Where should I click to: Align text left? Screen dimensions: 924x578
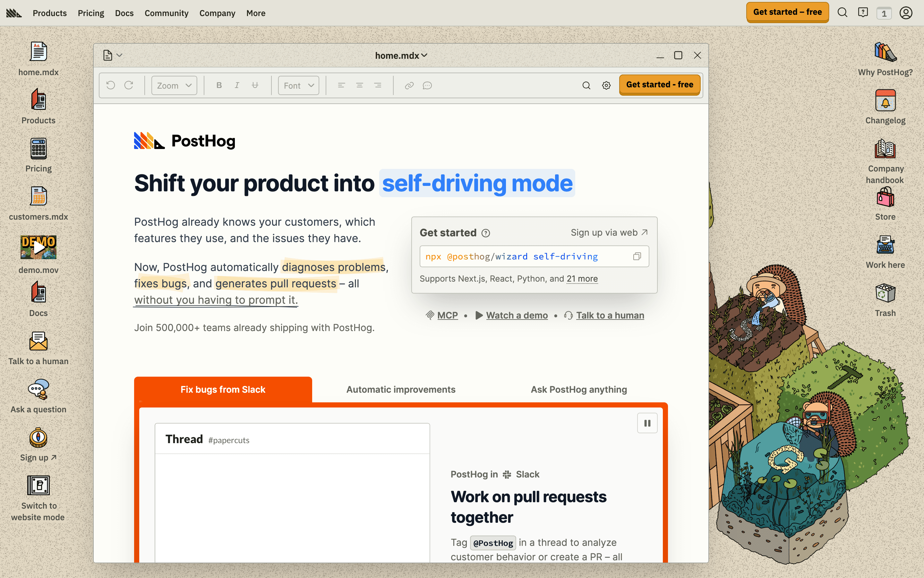point(341,85)
